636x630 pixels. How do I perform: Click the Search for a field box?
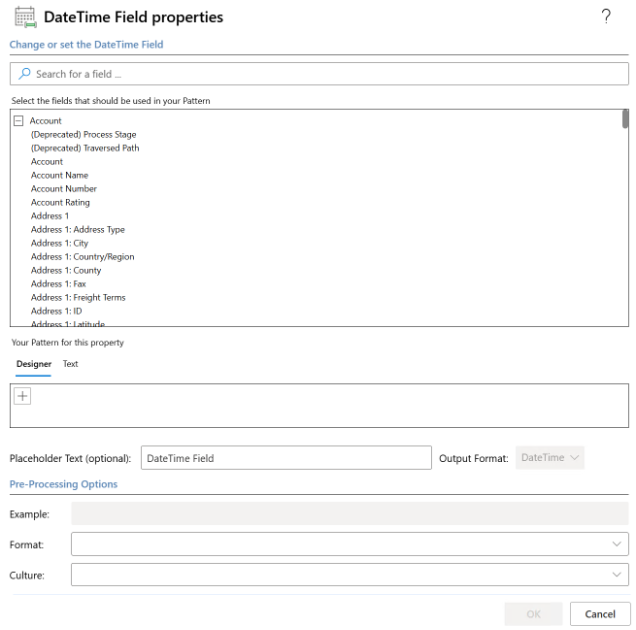click(x=320, y=74)
